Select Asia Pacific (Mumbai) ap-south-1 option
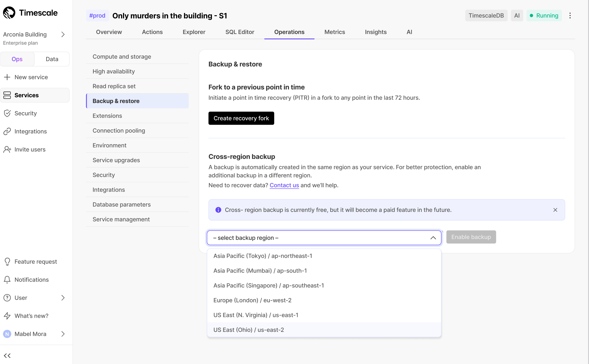589x364 pixels. point(324,271)
